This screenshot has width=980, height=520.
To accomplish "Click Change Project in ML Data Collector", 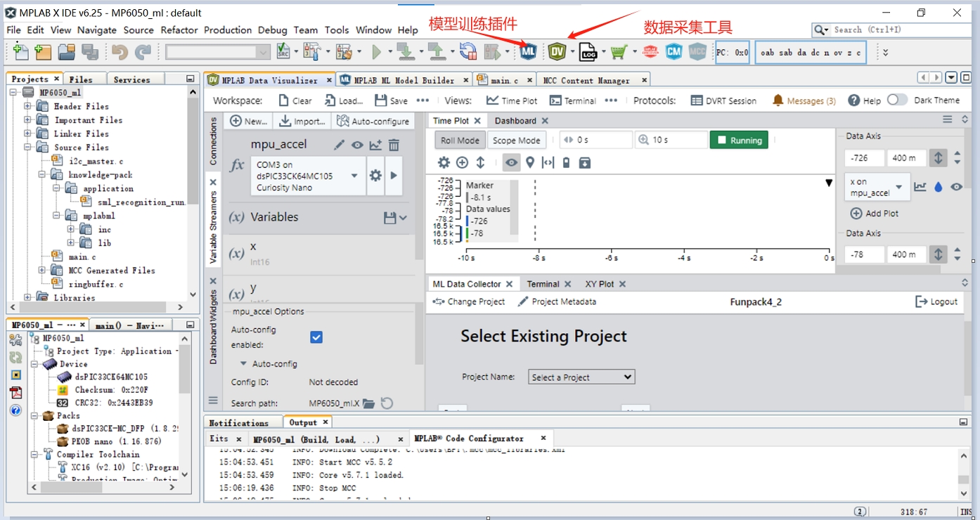I will (x=469, y=301).
